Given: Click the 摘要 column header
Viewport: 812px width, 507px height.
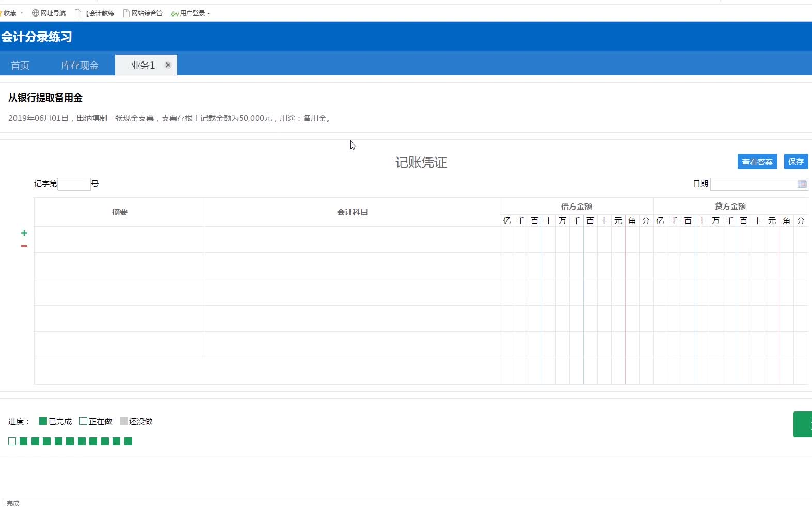Looking at the screenshot, I should [120, 212].
